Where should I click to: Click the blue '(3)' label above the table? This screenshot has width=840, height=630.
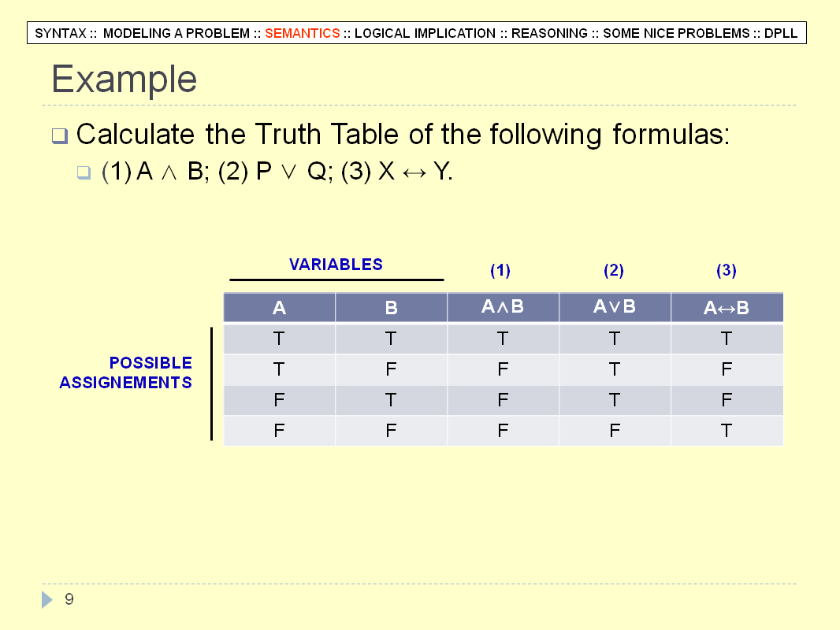tap(727, 270)
